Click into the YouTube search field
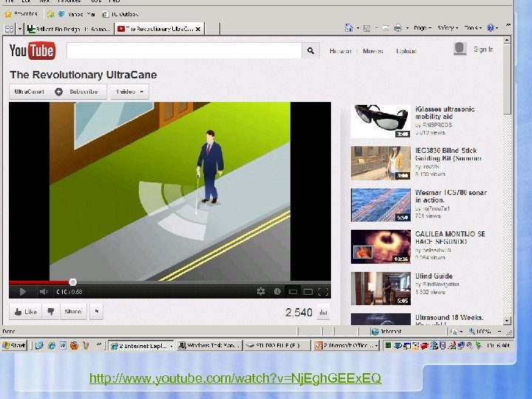532x399 pixels. coord(184,51)
